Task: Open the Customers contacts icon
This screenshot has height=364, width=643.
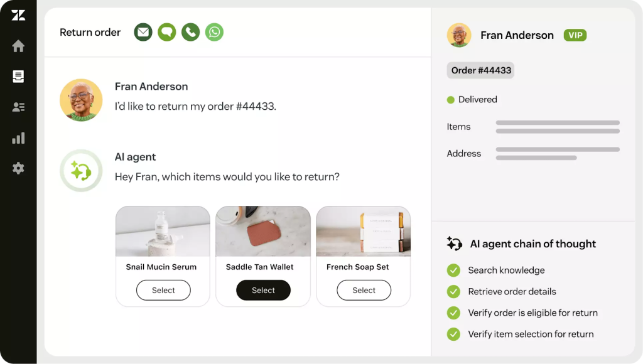Action: 18,107
